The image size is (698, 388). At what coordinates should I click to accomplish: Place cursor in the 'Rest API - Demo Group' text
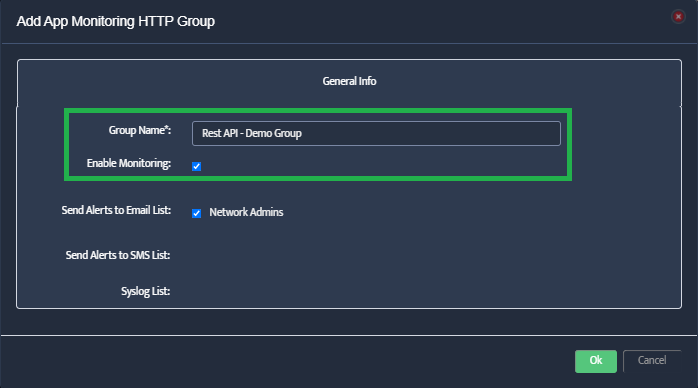tap(252, 133)
